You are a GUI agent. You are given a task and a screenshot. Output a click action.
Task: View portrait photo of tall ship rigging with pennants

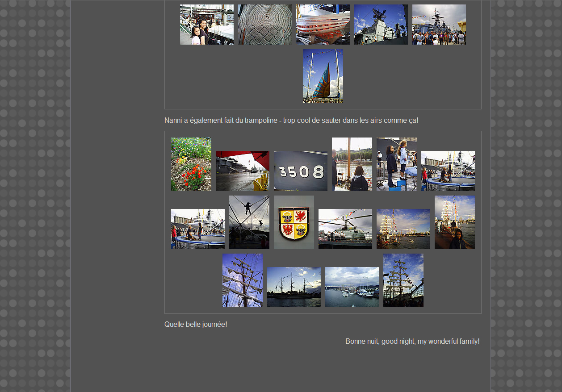pyautogui.click(x=403, y=280)
